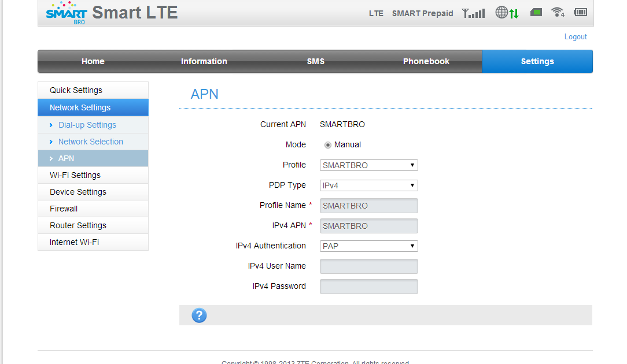Click the IPv4 APN input field
The image size is (627, 364).
pyautogui.click(x=368, y=226)
